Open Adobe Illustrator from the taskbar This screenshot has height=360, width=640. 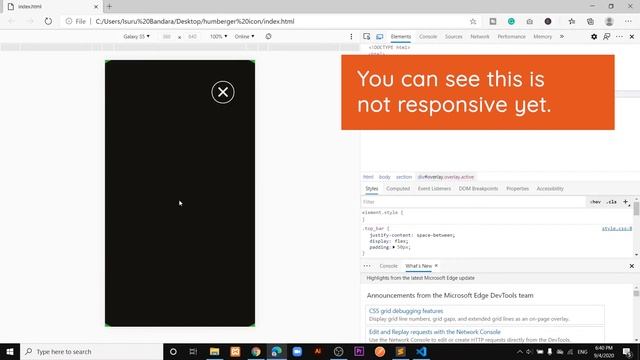318,351
